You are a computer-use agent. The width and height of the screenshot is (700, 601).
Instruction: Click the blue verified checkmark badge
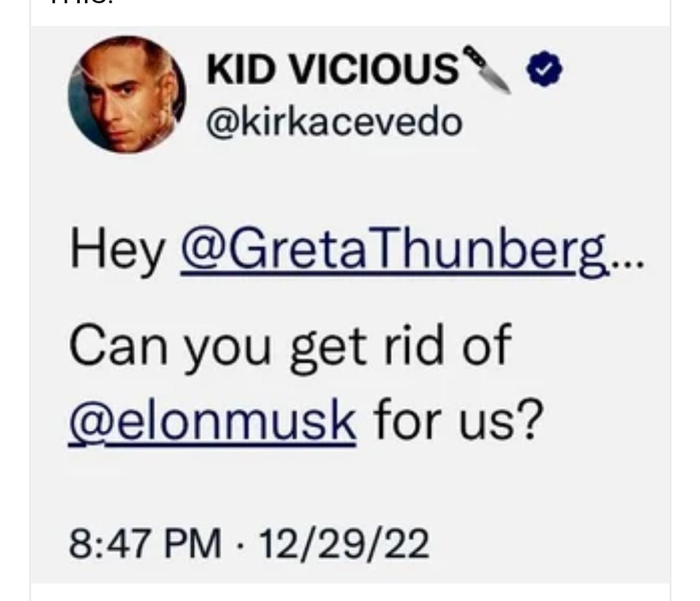[544, 69]
